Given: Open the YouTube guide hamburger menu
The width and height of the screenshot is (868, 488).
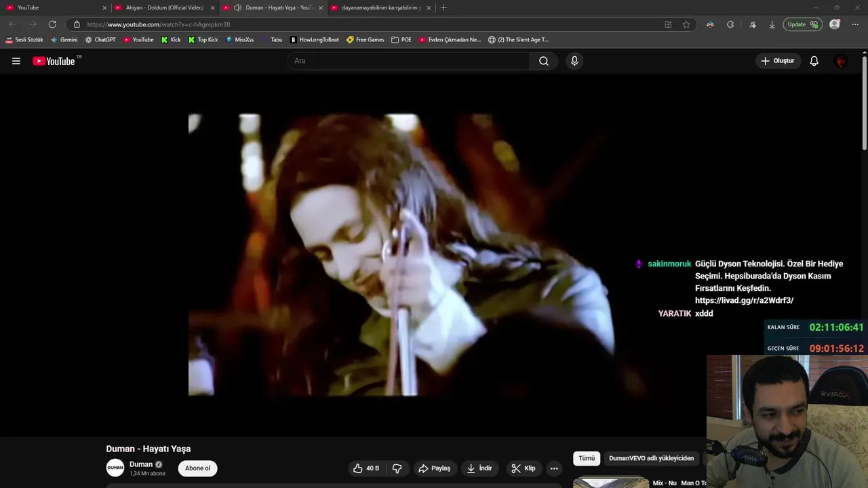Looking at the screenshot, I should [16, 61].
